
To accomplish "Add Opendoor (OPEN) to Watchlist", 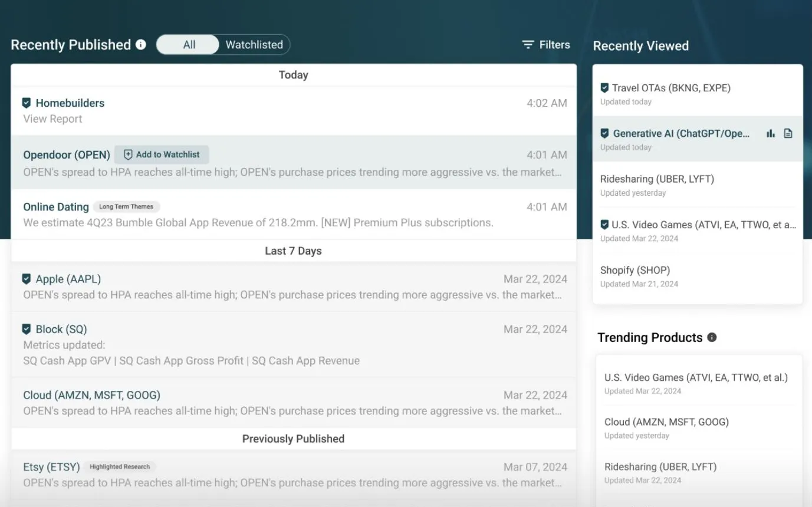I will coord(162,154).
